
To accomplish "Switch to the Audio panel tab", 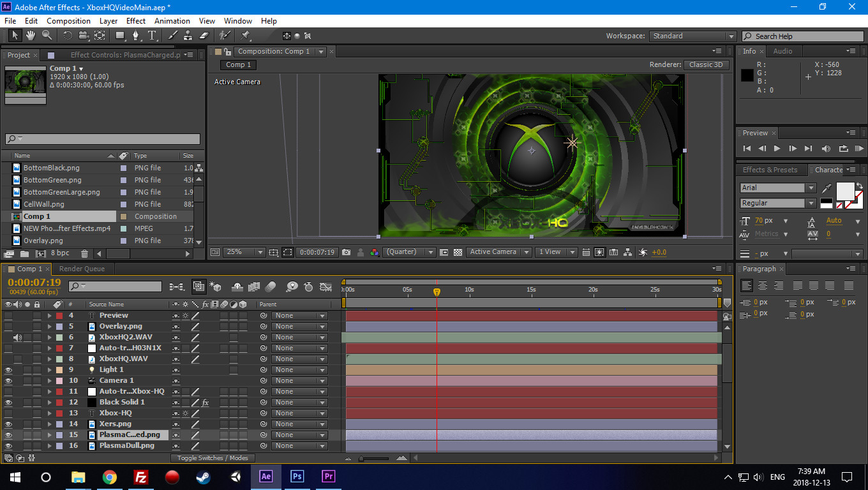I will click(782, 51).
